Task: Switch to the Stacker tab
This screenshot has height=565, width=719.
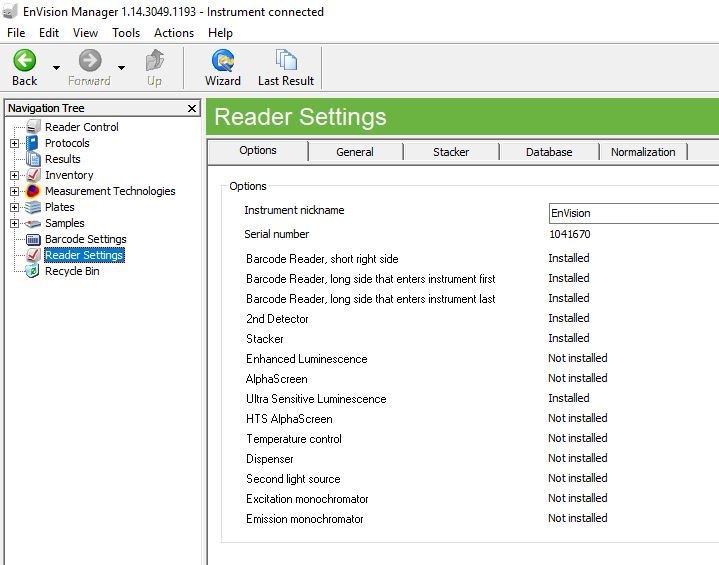Action: tap(450, 152)
